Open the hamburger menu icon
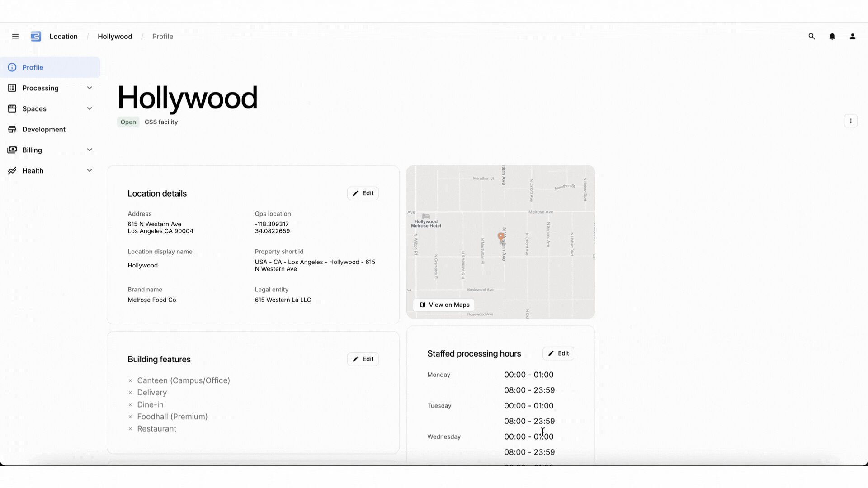Viewport: 868px width, 488px height. [x=15, y=37]
